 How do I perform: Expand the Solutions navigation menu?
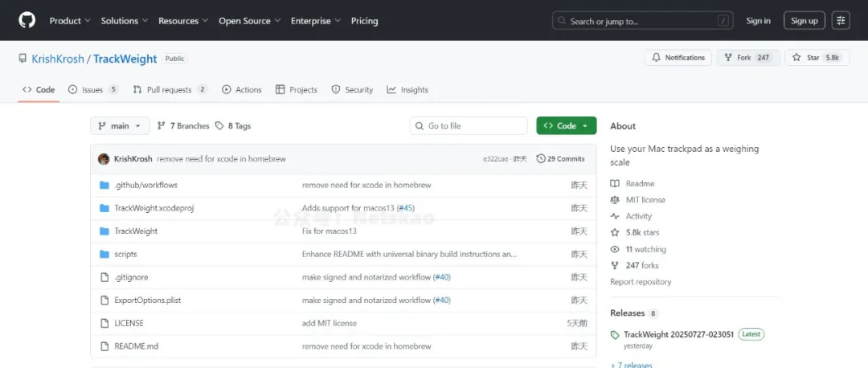pos(124,20)
